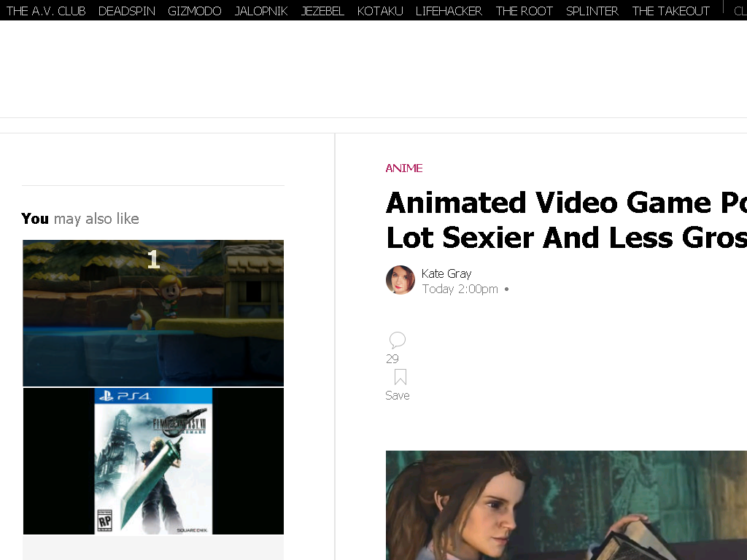This screenshot has width=747, height=560.
Task: Visit Splinter from the network bar
Action: [592, 10]
